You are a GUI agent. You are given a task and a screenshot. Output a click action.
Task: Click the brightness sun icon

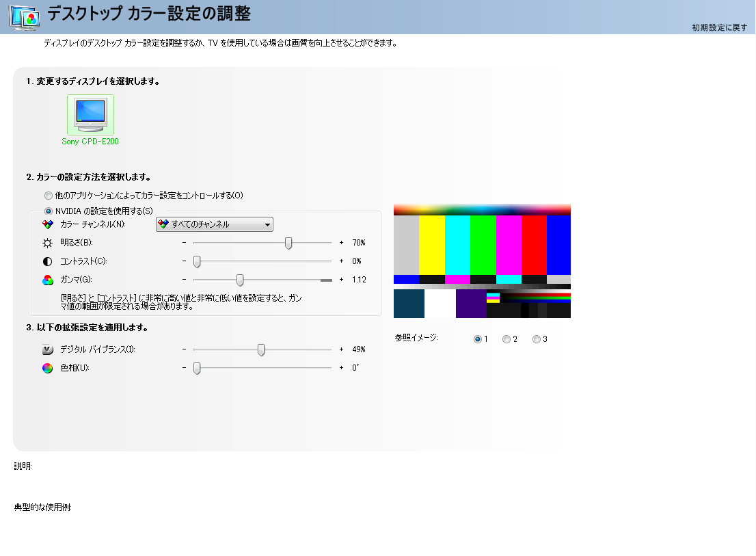47,243
